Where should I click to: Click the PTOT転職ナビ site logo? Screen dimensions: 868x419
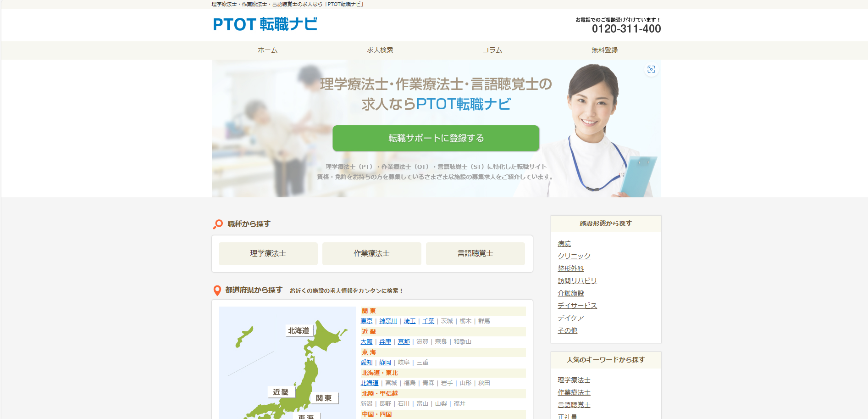265,24
